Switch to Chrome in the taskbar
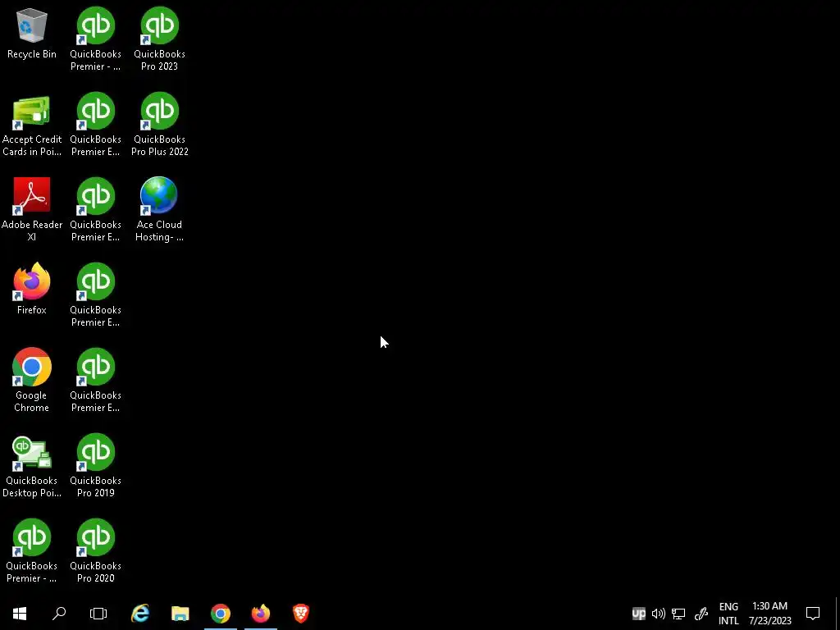 221,614
